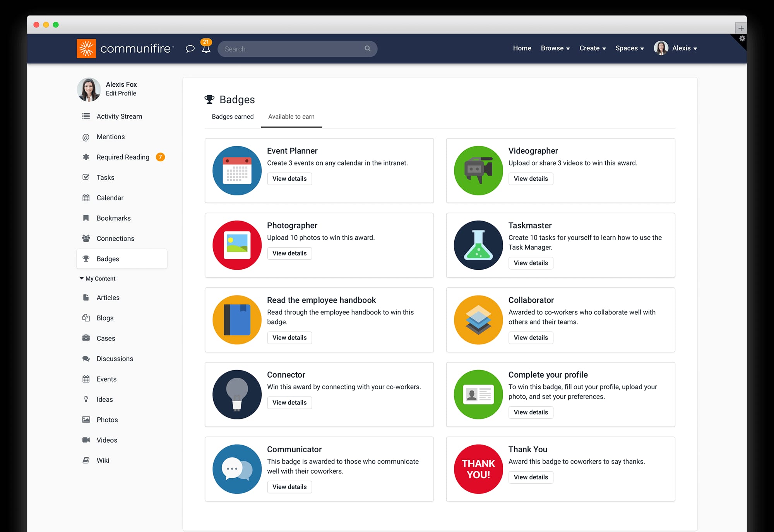Open the Bookmarks sidebar item

click(113, 218)
